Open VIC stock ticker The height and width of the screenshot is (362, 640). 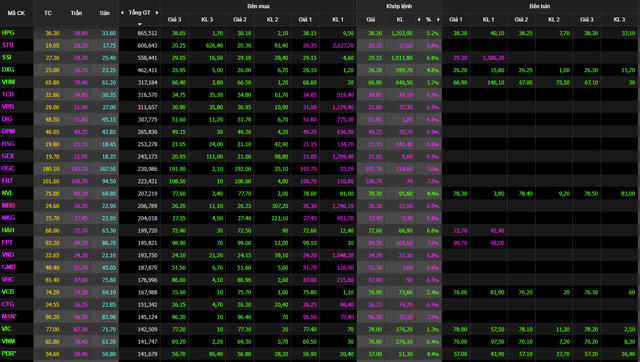pyautogui.click(x=7, y=329)
